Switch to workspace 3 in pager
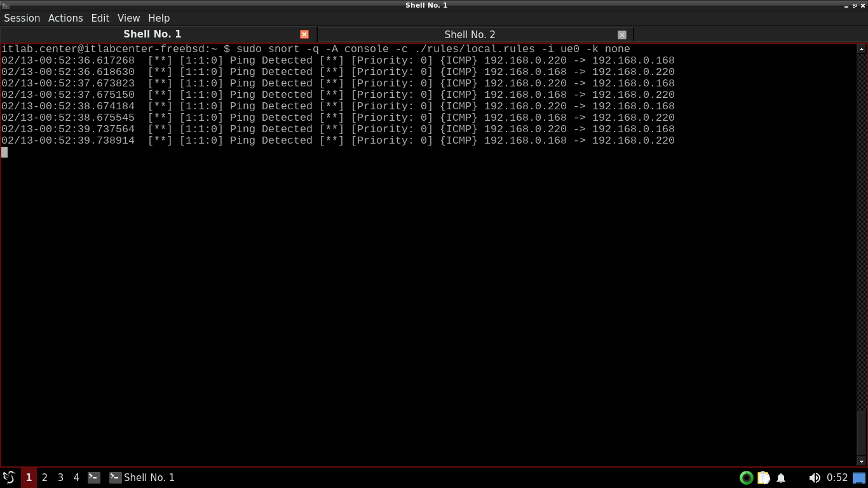 (x=60, y=477)
